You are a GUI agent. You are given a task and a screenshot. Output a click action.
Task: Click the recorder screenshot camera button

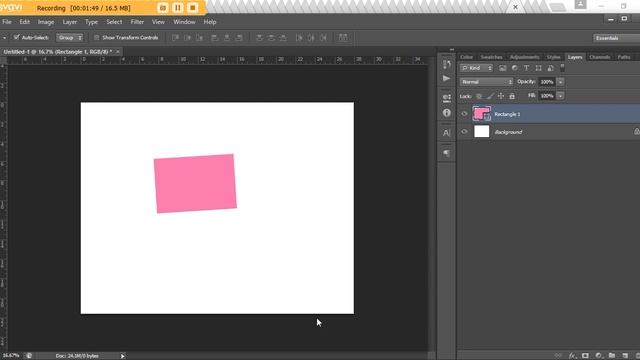pyautogui.click(x=162, y=8)
